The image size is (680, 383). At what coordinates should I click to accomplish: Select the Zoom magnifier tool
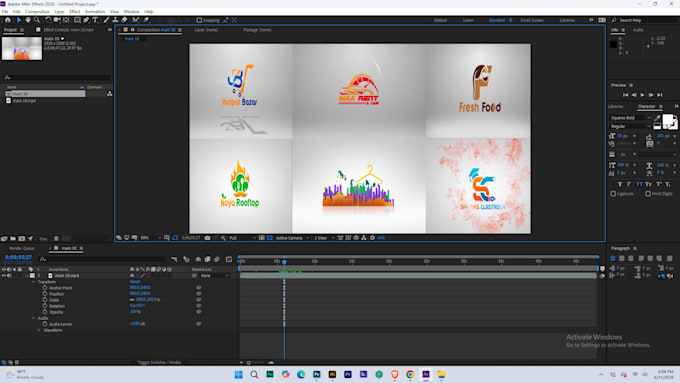pos(37,20)
